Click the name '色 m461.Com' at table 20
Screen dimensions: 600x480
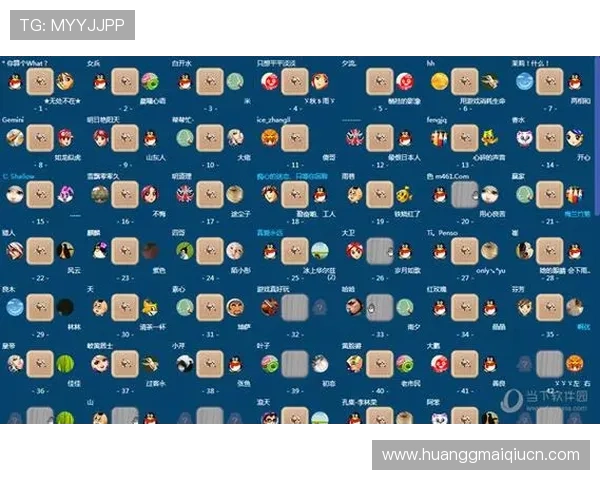coord(448,176)
